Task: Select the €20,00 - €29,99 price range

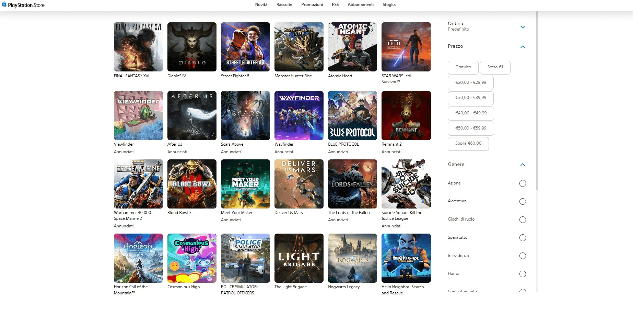Action: (470, 83)
